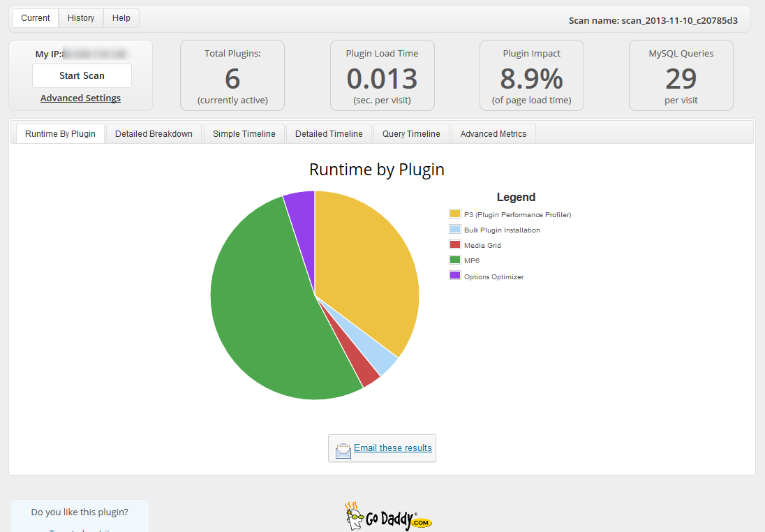Click the purple Options Optimizer swatch
The height and width of the screenshot is (532, 765).
(x=454, y=275)
